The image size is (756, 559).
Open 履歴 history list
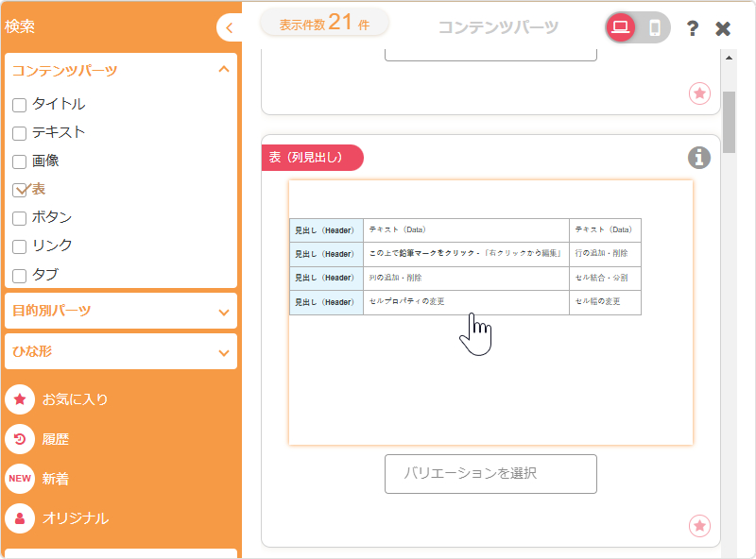(x=57, y=439)
